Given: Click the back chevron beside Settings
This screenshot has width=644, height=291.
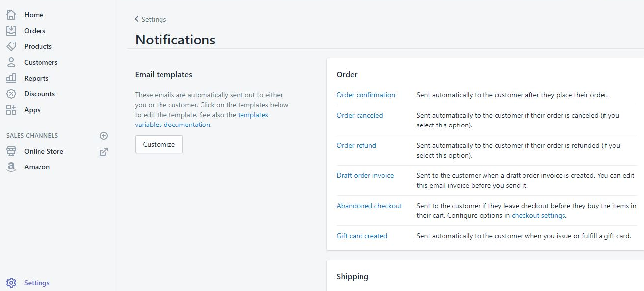Looking at the screenshot, I should 137,19.
